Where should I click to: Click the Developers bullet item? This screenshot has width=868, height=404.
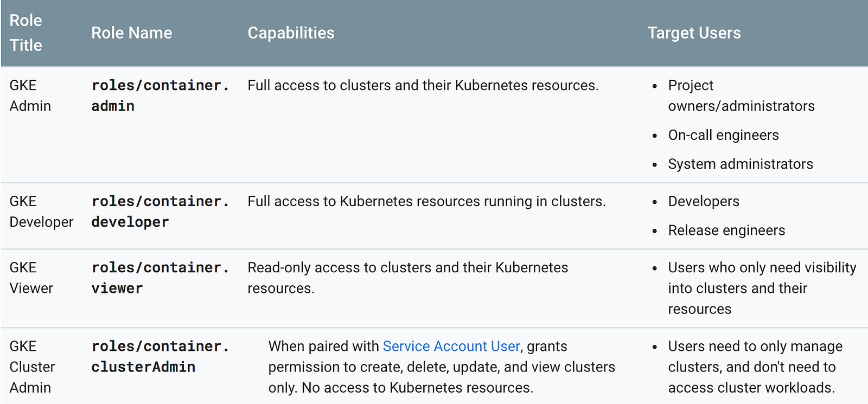704,201
